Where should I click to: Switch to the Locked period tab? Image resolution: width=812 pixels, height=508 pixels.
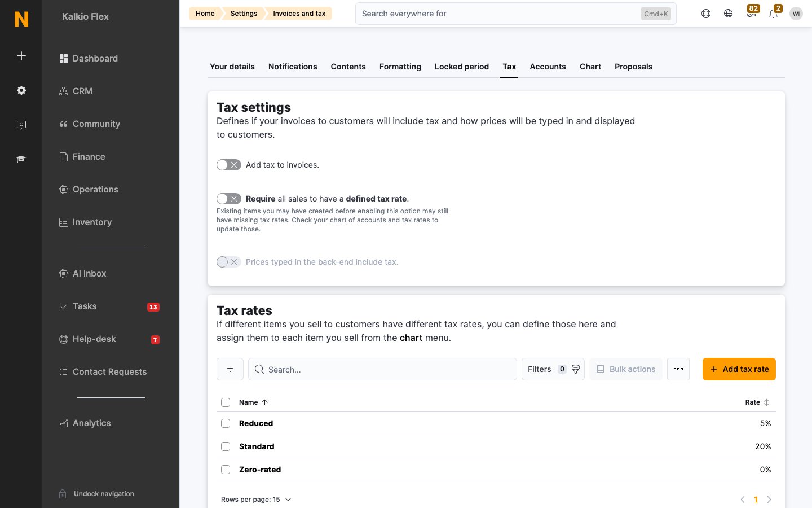462,67
